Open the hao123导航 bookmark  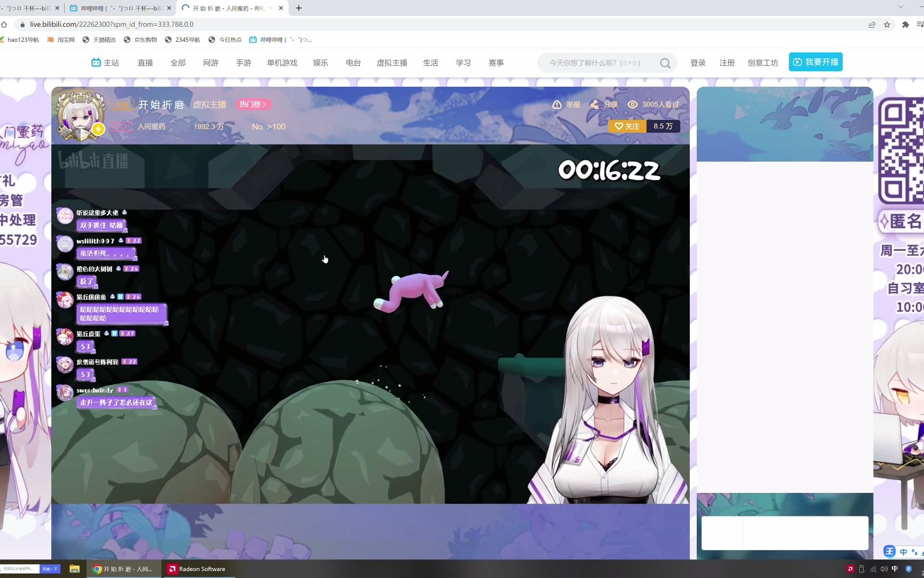click(19, 40)
